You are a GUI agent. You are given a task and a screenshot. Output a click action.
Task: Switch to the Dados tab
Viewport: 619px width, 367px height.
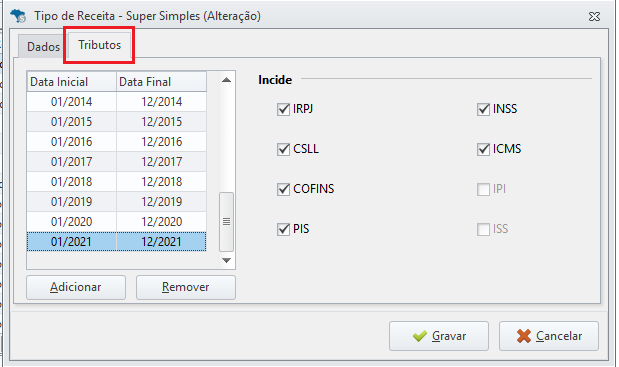tap(43, 47)
